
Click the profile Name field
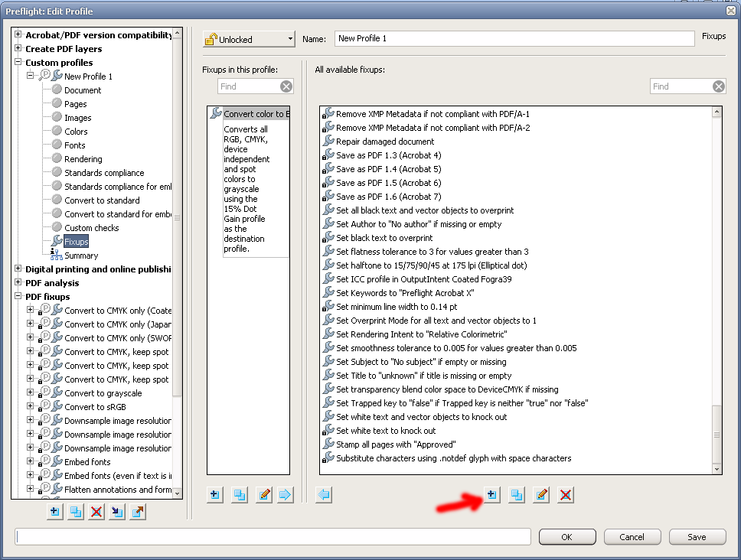coord(514,38)
